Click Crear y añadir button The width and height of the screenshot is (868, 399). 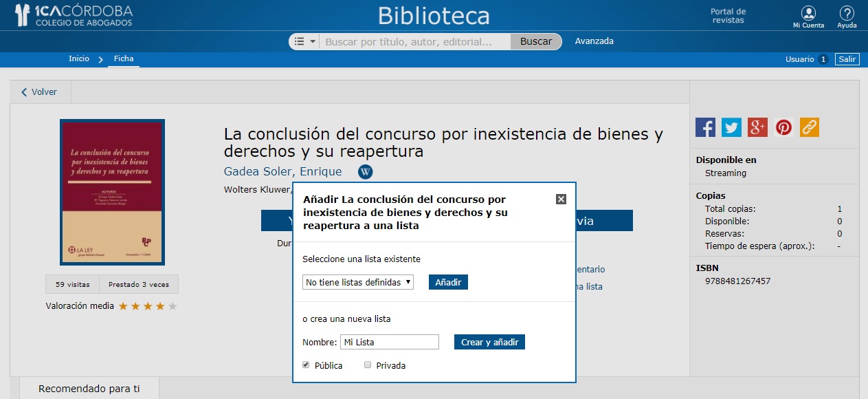click(489, 342)
